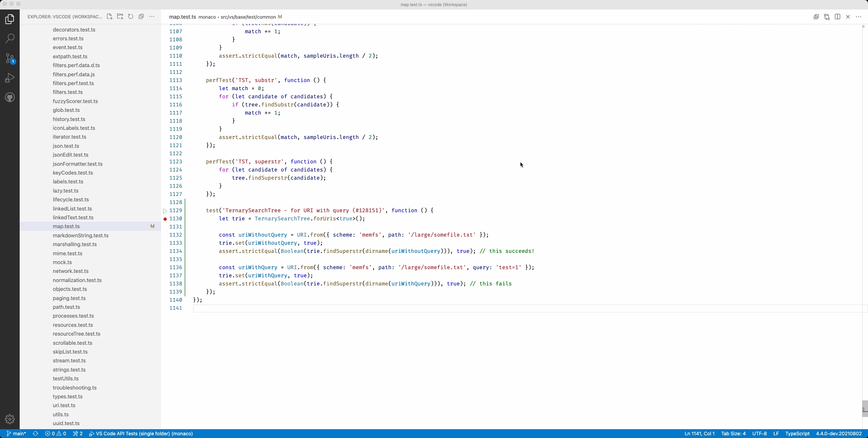Click Tab Size: 4 in status bar
The height and width of the screenshot is (438, 868).
click(x=733, y=434)
